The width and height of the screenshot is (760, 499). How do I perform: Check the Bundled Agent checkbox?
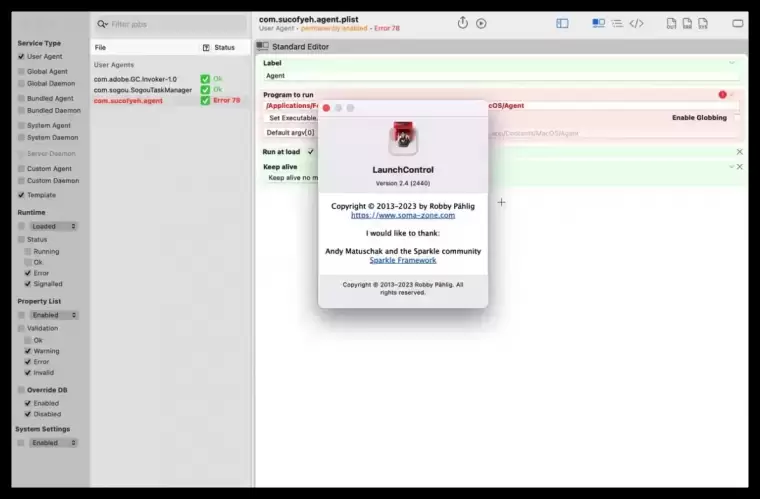21,98
